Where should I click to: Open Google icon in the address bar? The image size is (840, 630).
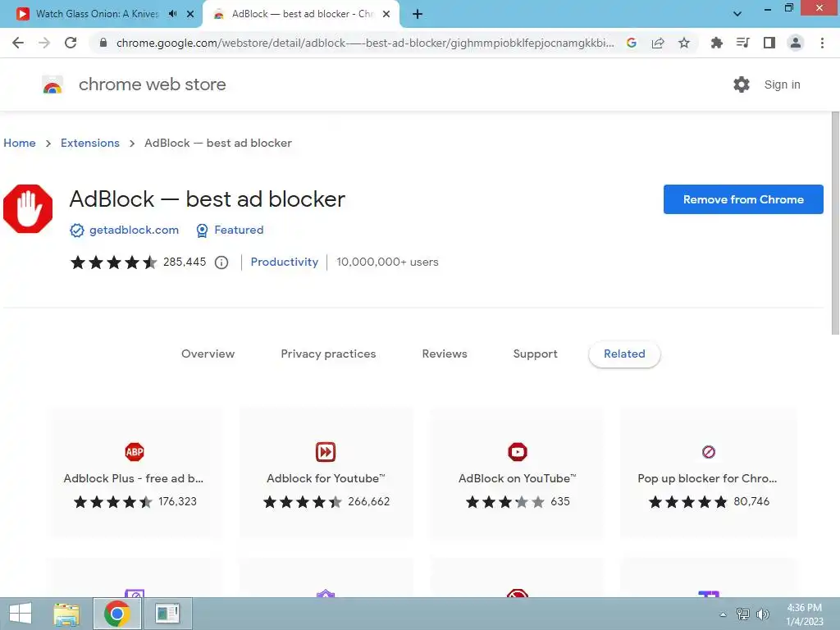pos(632,43)
